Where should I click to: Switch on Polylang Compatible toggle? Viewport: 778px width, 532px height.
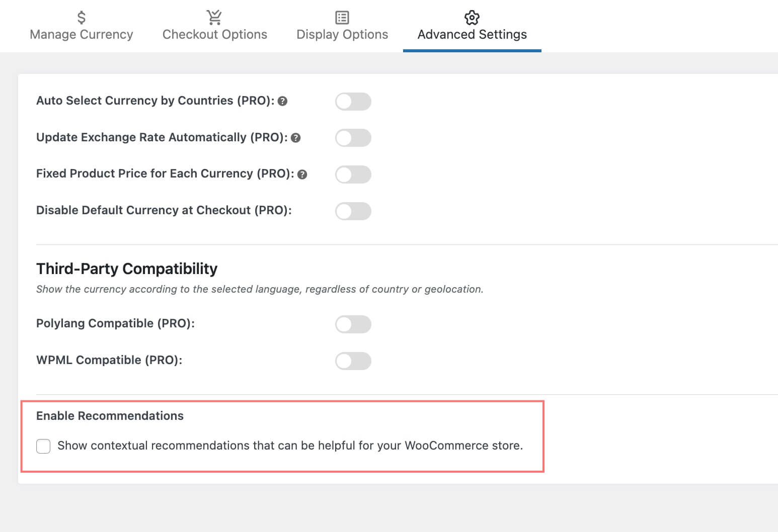tap(353, 324)
